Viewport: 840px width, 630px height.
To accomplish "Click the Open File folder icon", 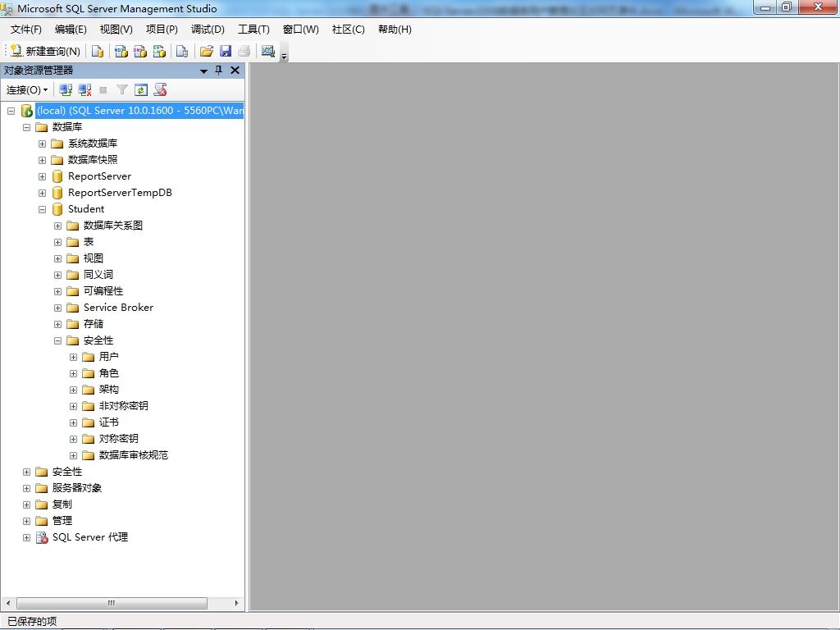I will [206, 51].
